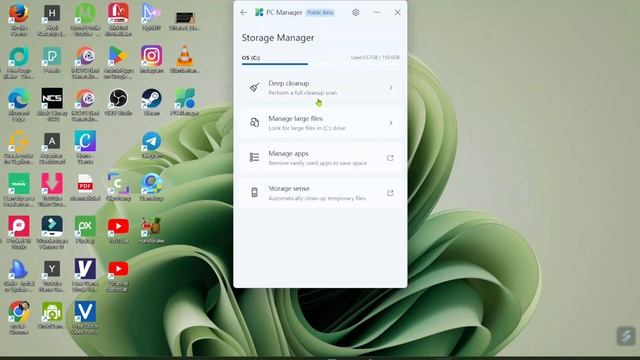Expand Deep cleanup via its chevron

click(x=391, y=88)
